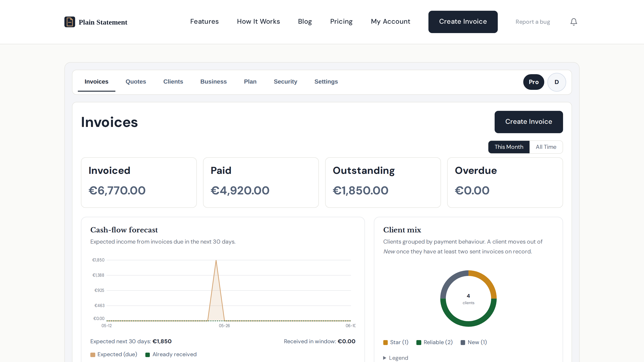Image resolution: width=644 pixels, height=362 pixels.
Task: Open the Settings tab
Action: coord(326,82)
